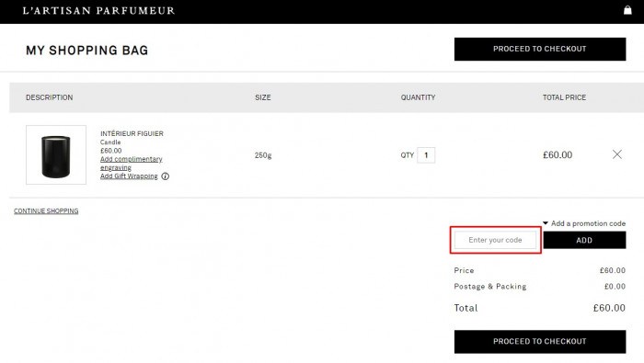Select the QUANTITY column header
644x363 pixels.
coord(418,97)
